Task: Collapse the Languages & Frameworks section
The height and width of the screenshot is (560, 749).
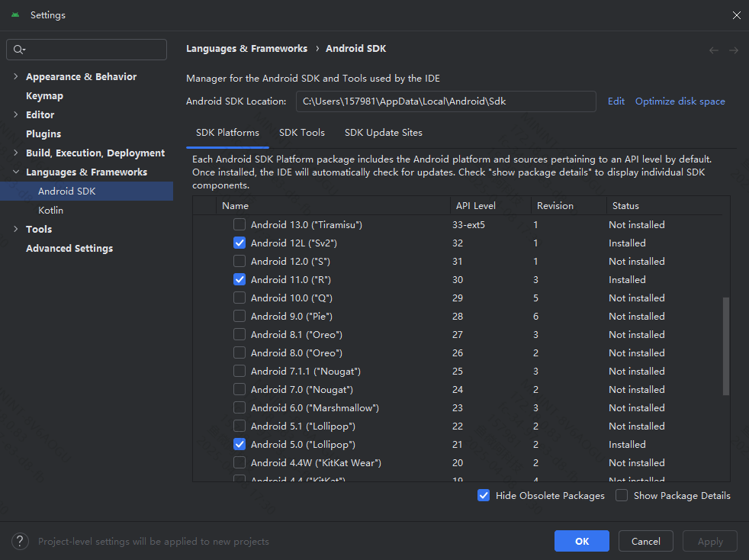Action: tap(16, 172)
